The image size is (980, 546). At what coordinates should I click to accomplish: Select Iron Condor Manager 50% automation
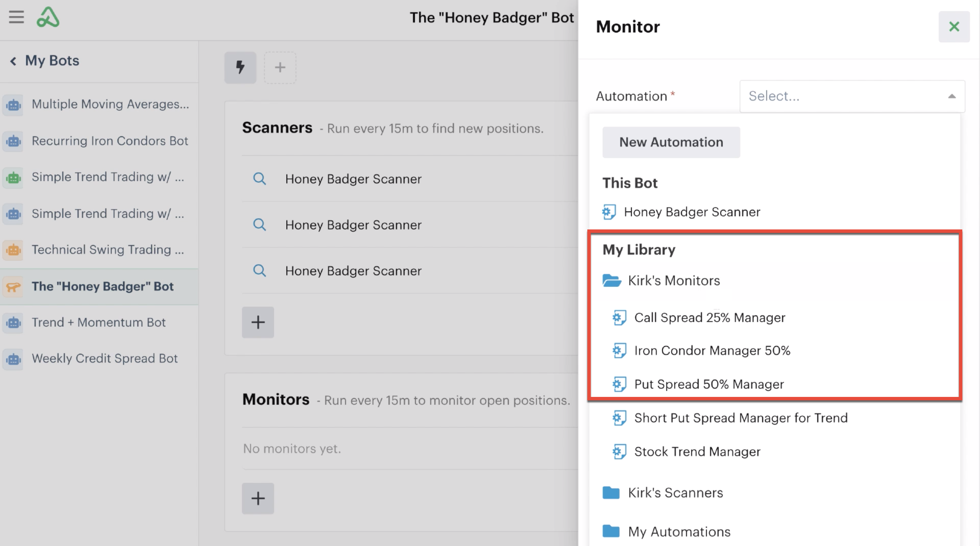712,351
